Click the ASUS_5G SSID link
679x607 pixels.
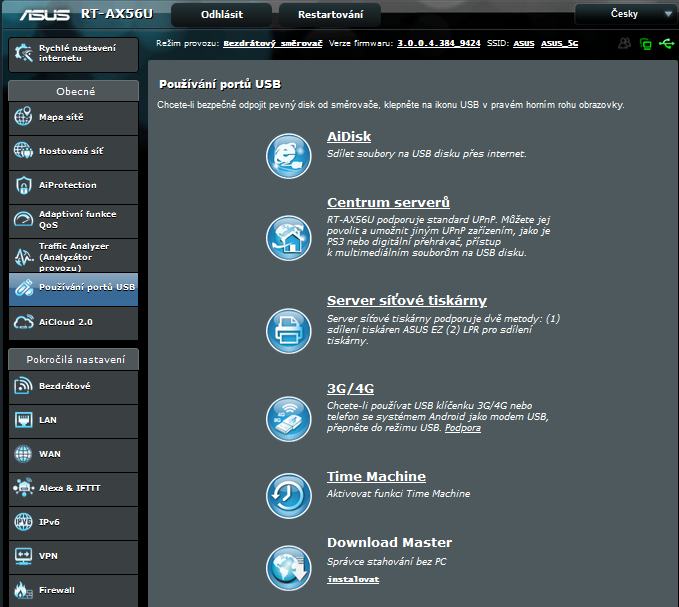pyautogui.click(x=559, y=44)
